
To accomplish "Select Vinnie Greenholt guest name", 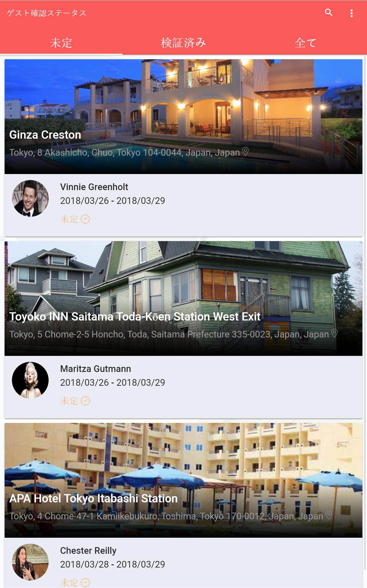I will point(94,187).
